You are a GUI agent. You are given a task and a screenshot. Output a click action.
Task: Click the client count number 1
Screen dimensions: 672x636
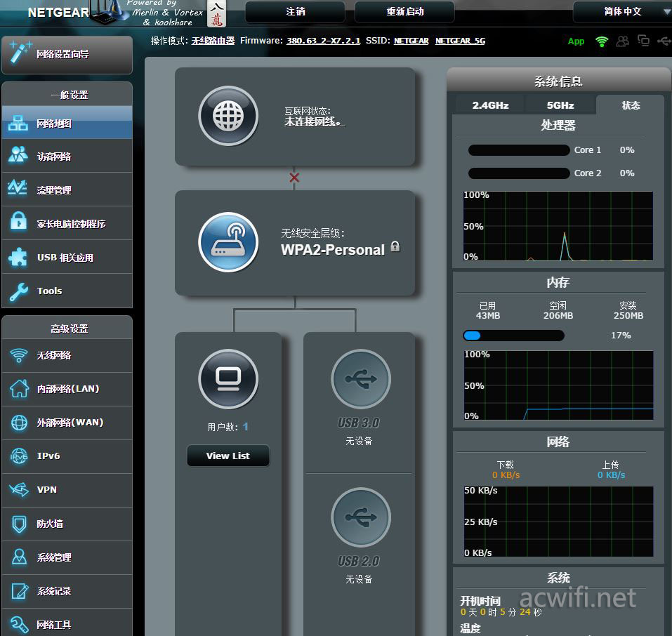click(x=246, y=427)
